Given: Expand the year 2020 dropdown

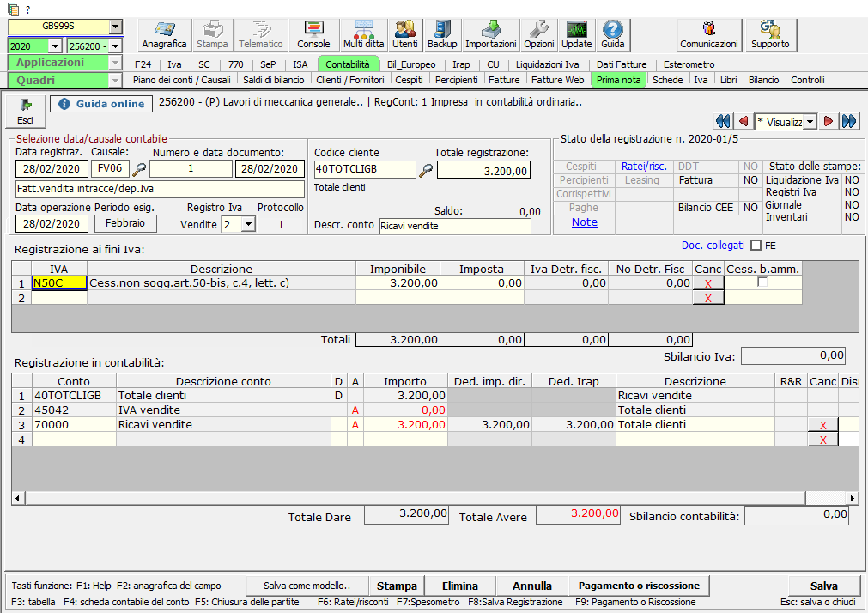Looking at the screenshot, I should (56, 46).
